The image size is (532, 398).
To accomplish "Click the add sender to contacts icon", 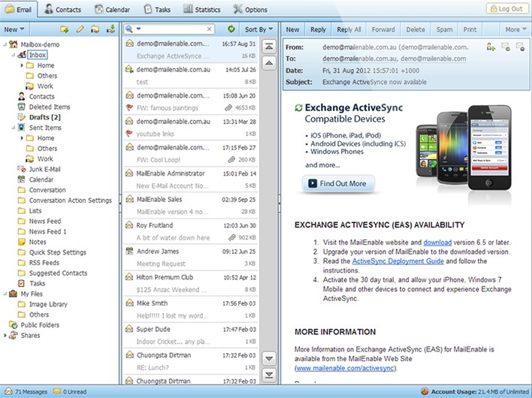I will [x=491, y=47].
